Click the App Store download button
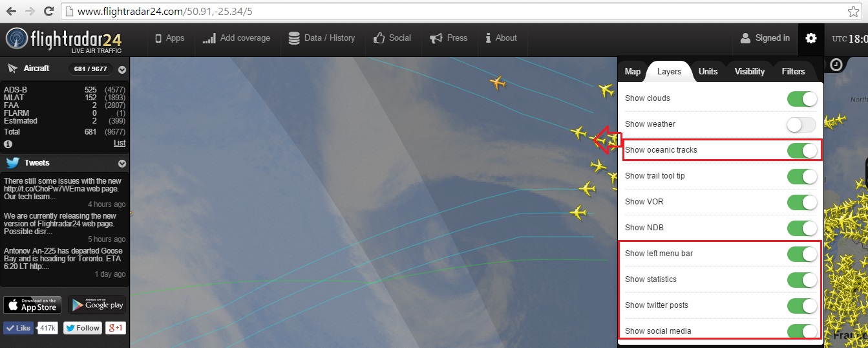 (32, 305)
